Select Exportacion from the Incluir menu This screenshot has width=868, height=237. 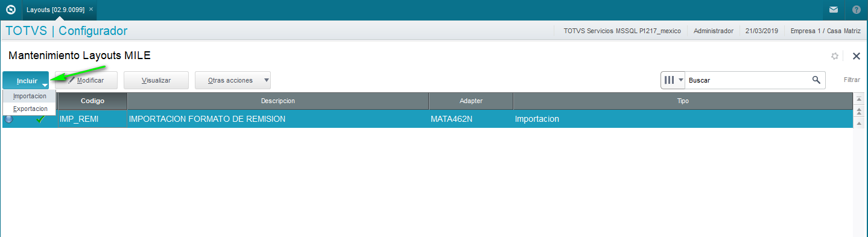coord(30,109)
